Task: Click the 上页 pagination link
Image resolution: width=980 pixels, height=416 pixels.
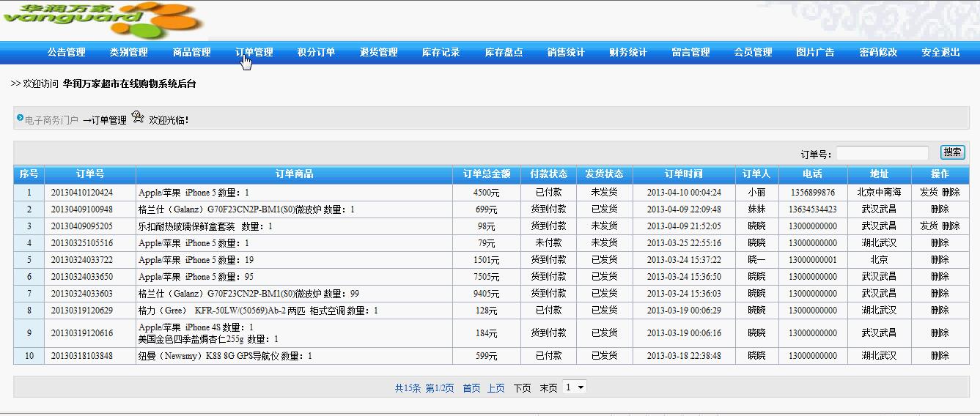Action: 496,388
